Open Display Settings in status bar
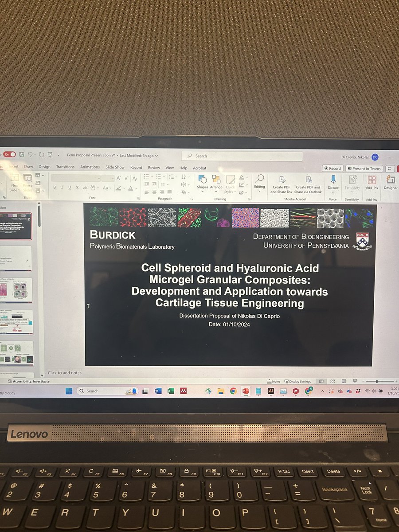This screenshot has height=532, width=399. 297,381
